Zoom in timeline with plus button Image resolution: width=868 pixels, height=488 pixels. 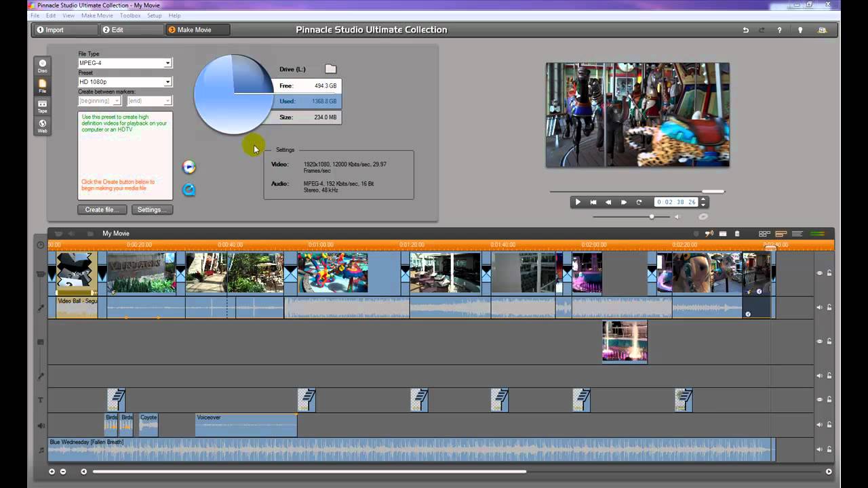tap(52, 472)
